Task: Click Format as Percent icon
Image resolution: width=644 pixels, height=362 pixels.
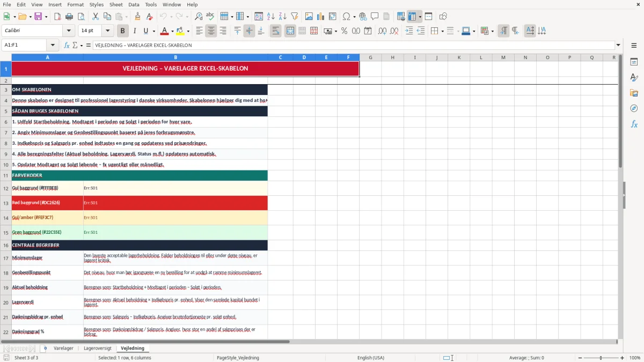Action: (344, 31)
